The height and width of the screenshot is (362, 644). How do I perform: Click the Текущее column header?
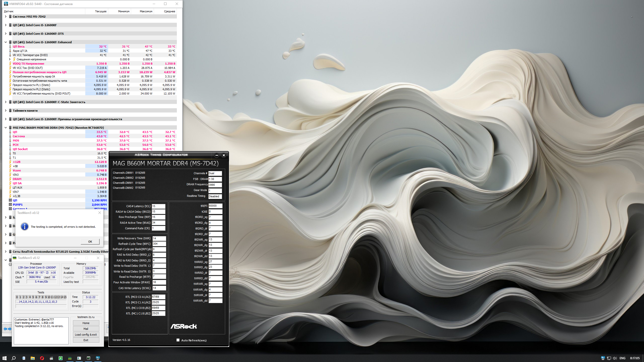100,11
